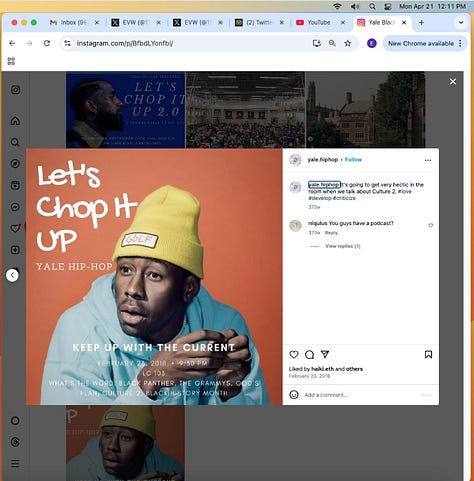The height and width of the screenshot is (481, 474).
Task: Open the #love hashtag
Action: (405, 191)
